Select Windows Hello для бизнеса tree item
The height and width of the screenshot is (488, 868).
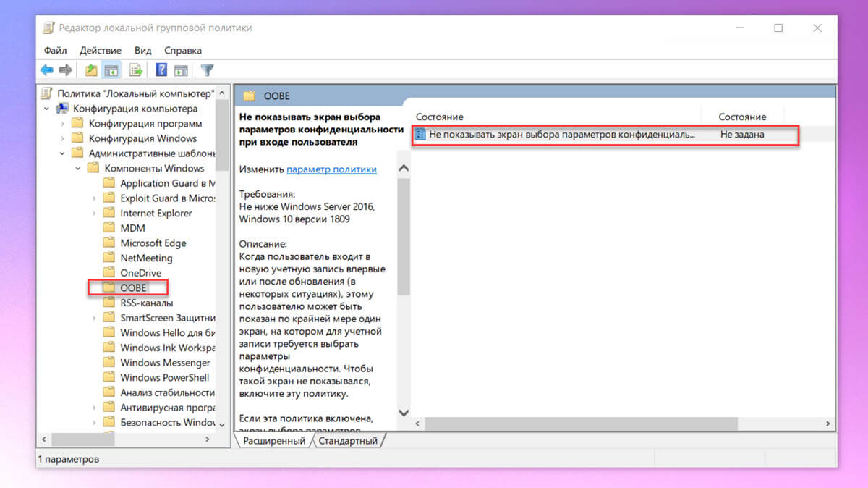[x=168, y=333]
